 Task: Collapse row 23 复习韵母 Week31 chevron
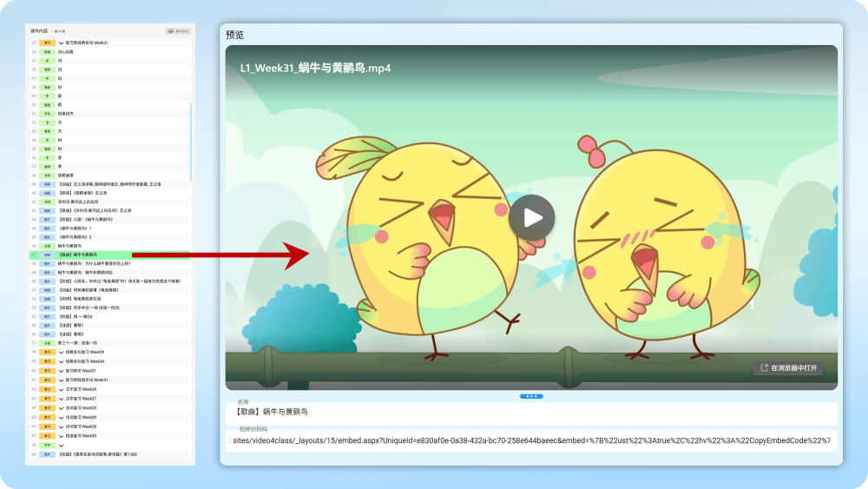[62, 42]
